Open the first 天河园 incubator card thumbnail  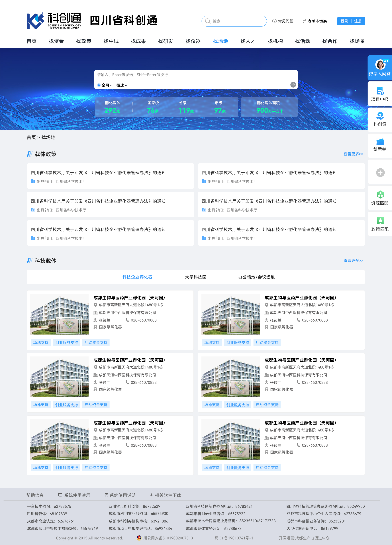tap(59, 314)
